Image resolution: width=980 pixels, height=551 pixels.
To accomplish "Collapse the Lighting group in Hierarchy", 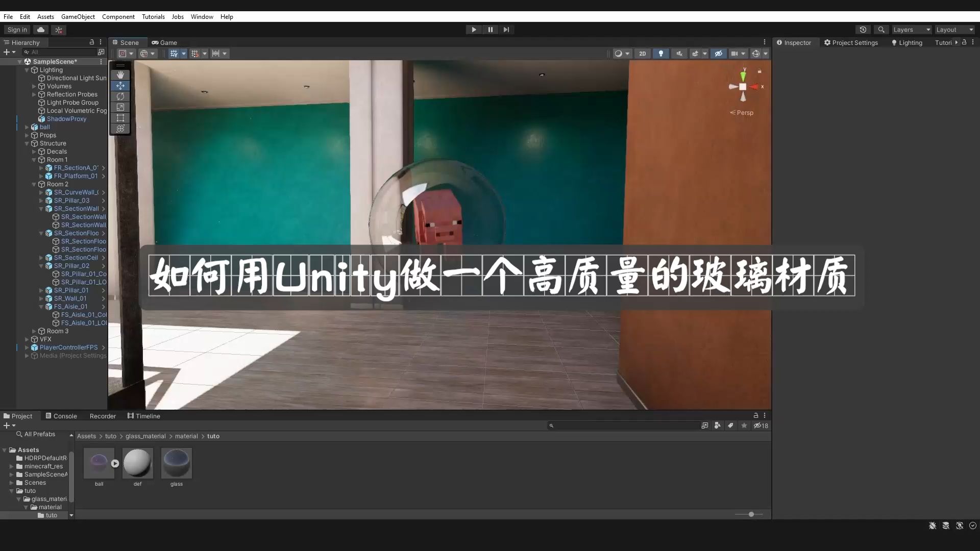I will pos(27,70).
